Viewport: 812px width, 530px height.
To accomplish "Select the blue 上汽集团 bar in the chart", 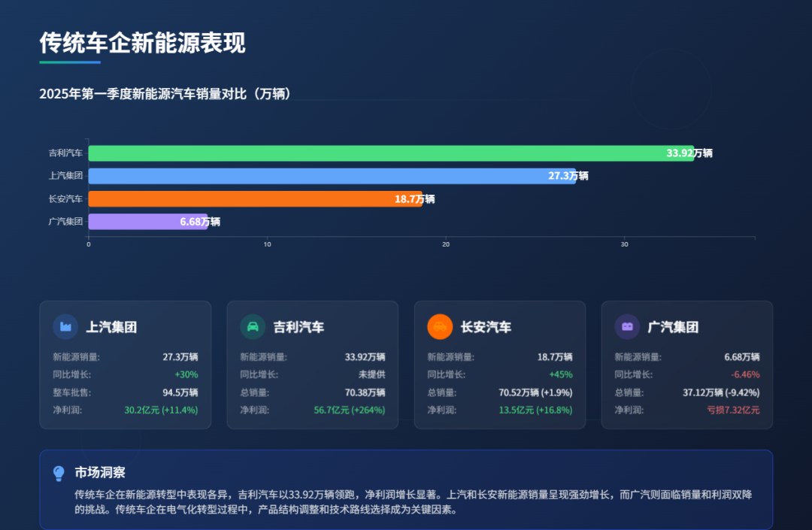I will 332,176.
